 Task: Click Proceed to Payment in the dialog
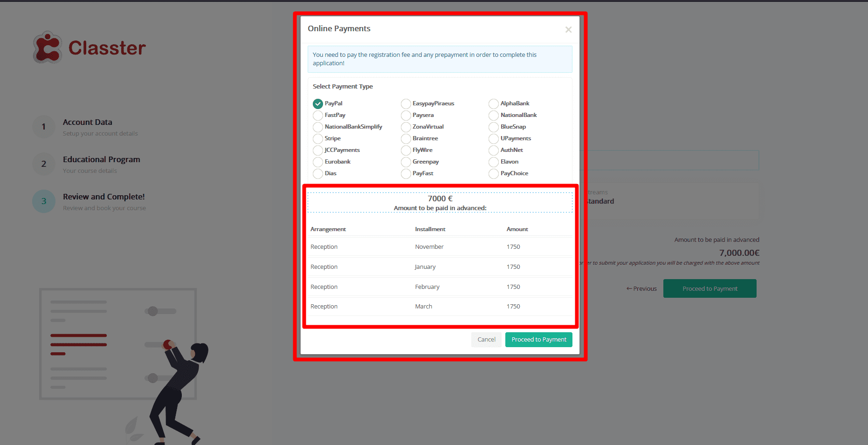pyautogui.click(x=539, y=340)
